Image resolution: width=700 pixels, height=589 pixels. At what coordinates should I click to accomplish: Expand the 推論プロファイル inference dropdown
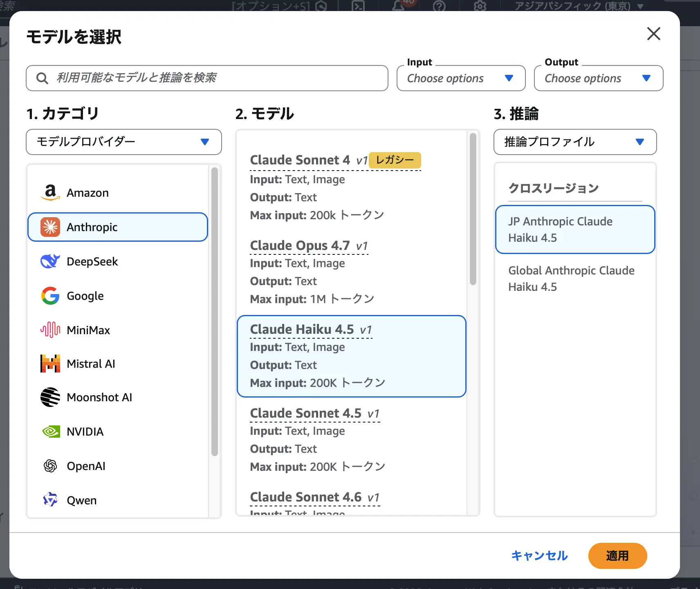[575, 142]
